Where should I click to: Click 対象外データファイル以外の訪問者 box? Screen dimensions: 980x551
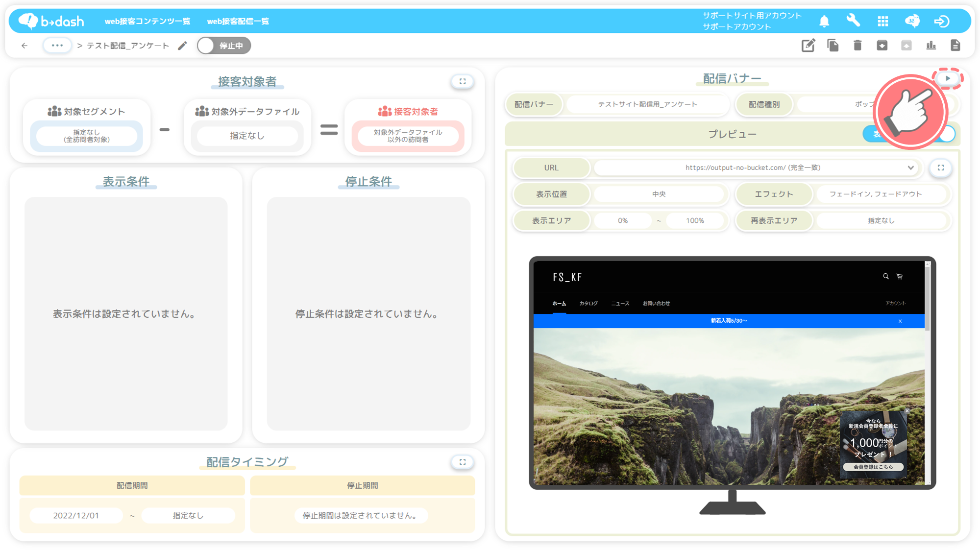pyautogui.click(x=408, y=136)
